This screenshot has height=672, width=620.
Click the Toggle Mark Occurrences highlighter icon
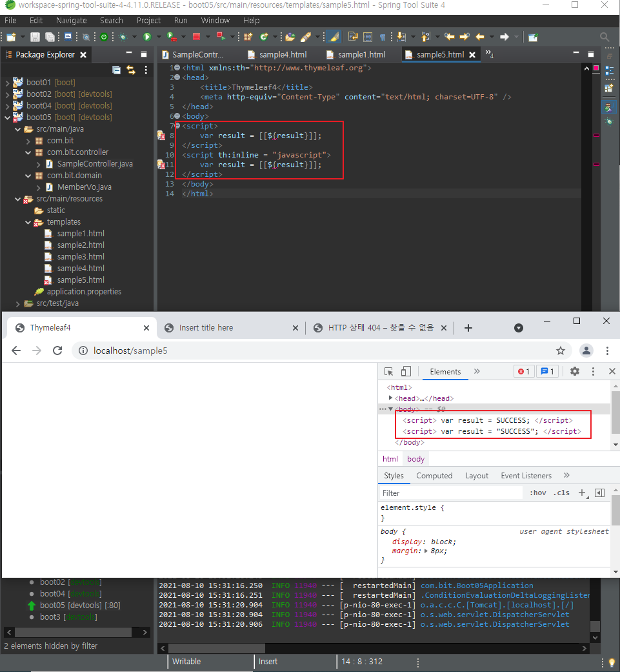(333, 37)
